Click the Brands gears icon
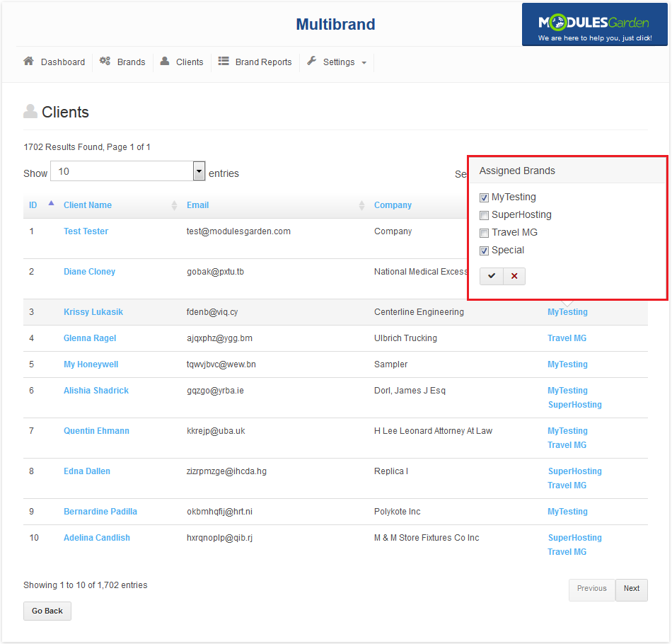 click(105, 62)
